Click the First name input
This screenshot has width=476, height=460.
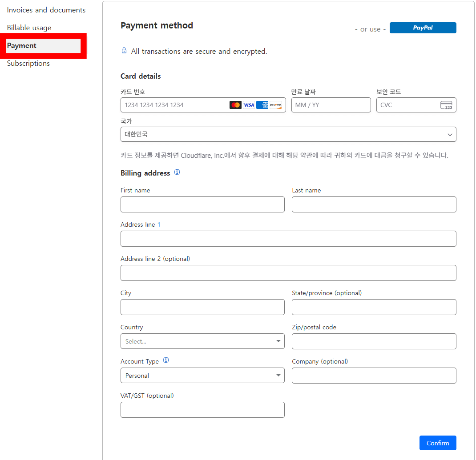coord(202,204)
